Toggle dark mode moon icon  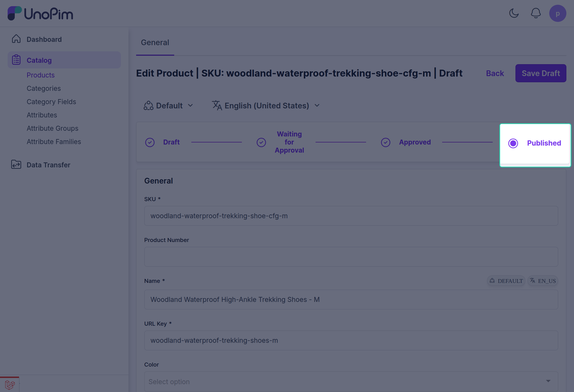[x=514, y=13]
